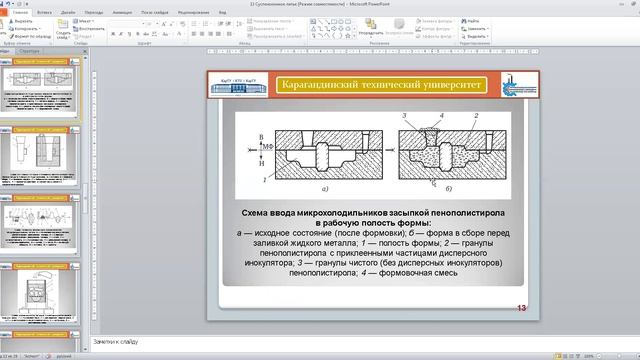Open Change Case (Aa) menu
640x360 pixels.
click(165, 34)
